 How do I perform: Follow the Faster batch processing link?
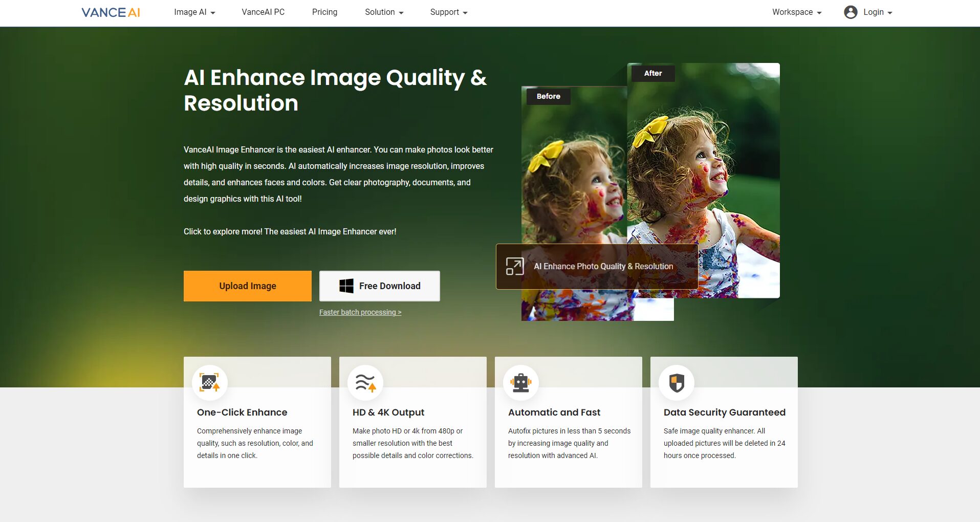(x=360, y=312)
